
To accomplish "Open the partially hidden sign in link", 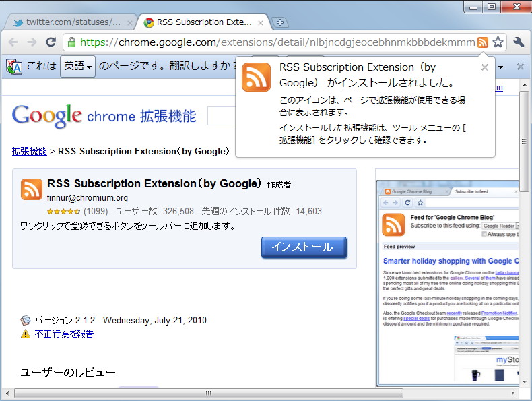I will 499,88.
